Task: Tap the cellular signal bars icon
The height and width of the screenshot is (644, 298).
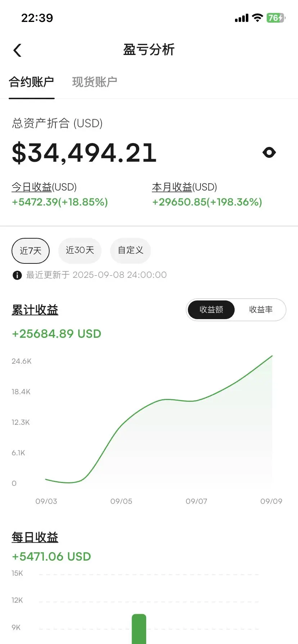Action: point(241,18)
